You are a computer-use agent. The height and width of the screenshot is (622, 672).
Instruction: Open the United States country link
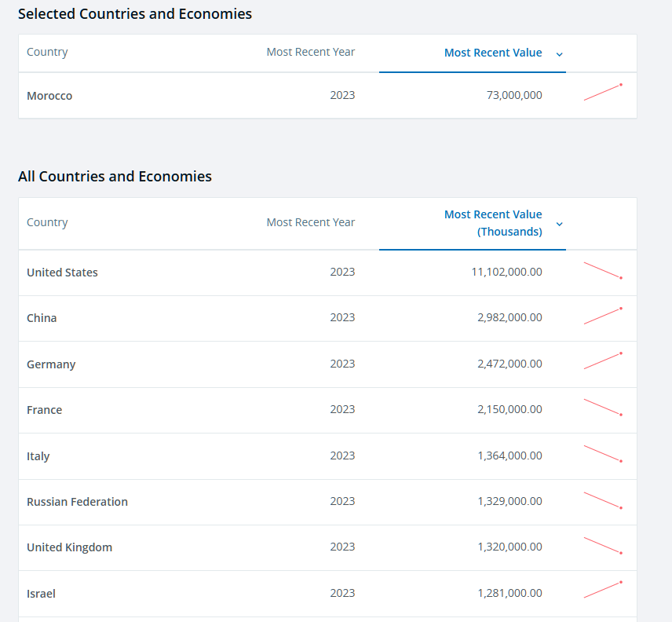click(x=62, y=273)
